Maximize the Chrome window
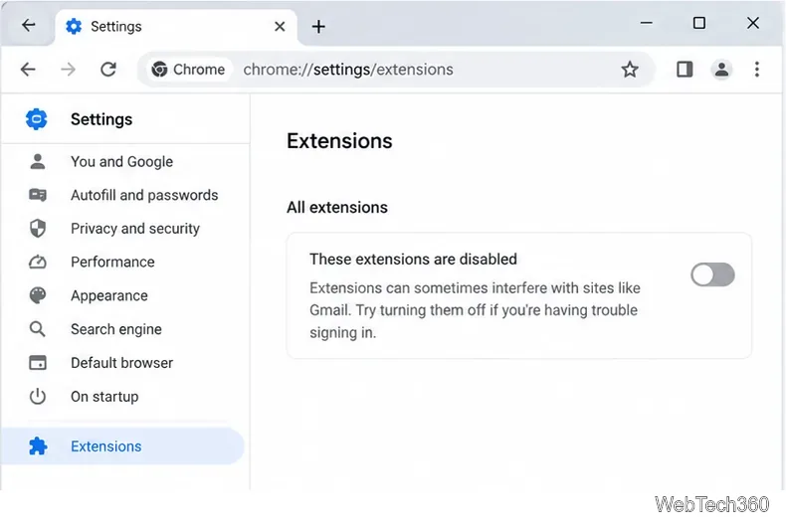This screenshot has height=532, width=786. coord(698,23)
